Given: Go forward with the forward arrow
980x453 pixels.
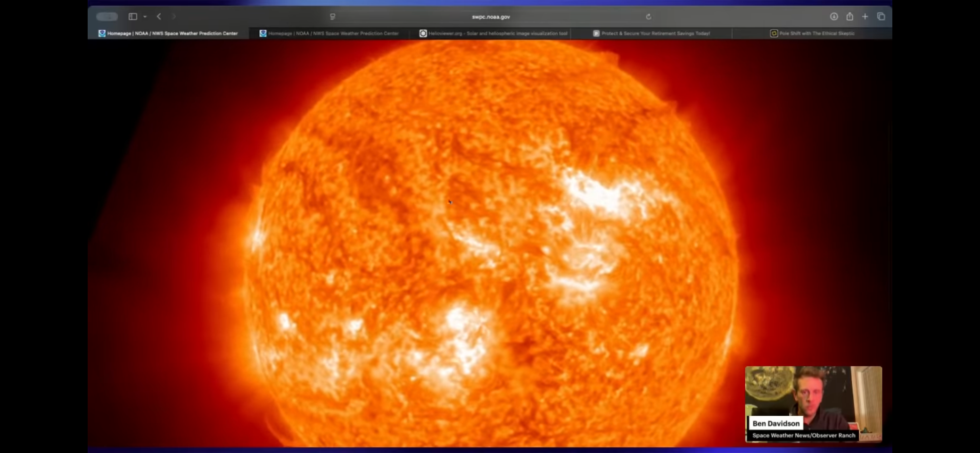Looking at the screenshot, I should click(173, 17).
